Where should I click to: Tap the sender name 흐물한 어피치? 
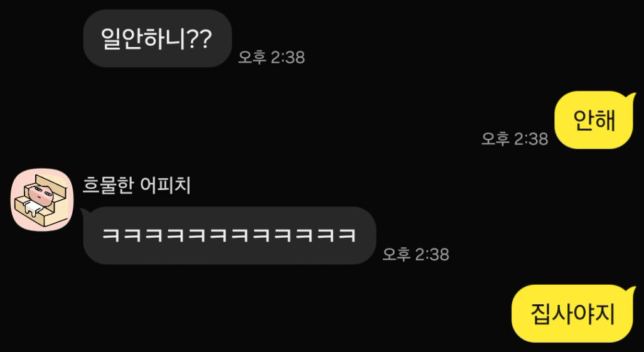pyautogui.click(x=137, y=186)
